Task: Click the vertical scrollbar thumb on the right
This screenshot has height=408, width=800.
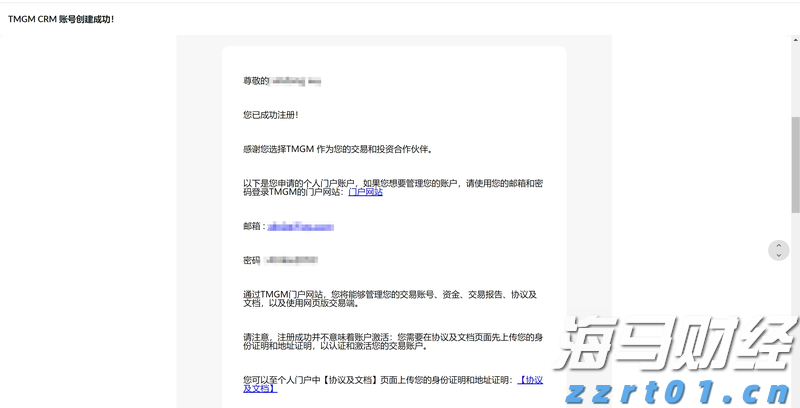Action: coord(795,164)
